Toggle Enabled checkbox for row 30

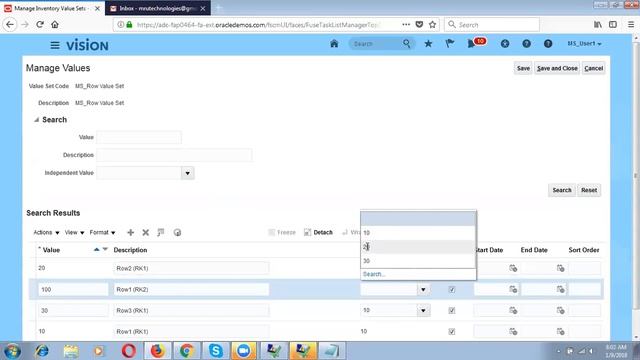tap(451, 311)
